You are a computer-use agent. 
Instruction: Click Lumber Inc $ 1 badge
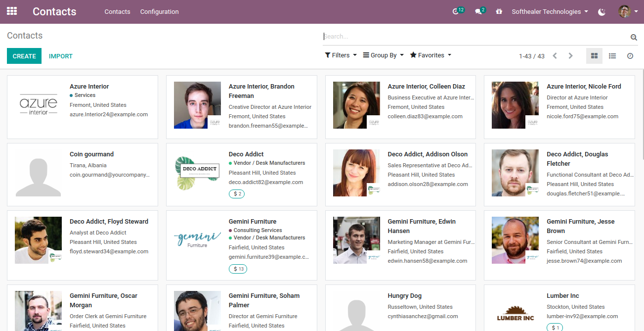pyautogui.click(x=555, y=328)
